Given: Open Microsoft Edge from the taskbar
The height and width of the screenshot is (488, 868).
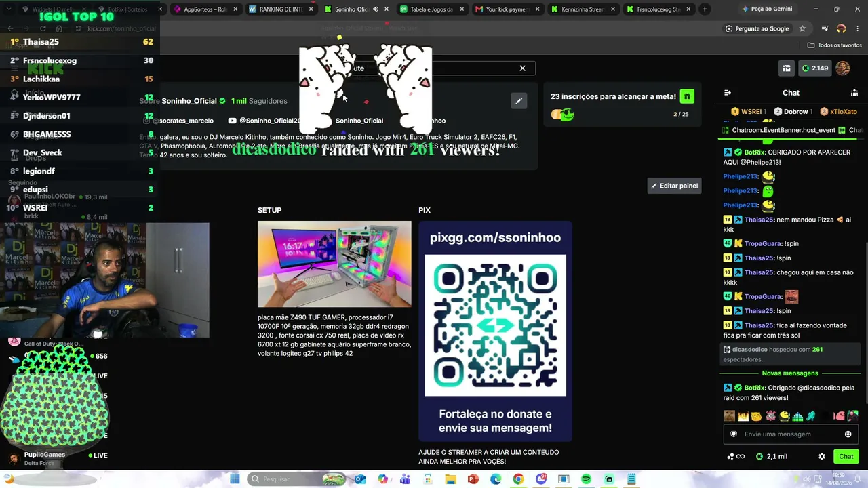Looking at the screenshot, I should [496, 479].
